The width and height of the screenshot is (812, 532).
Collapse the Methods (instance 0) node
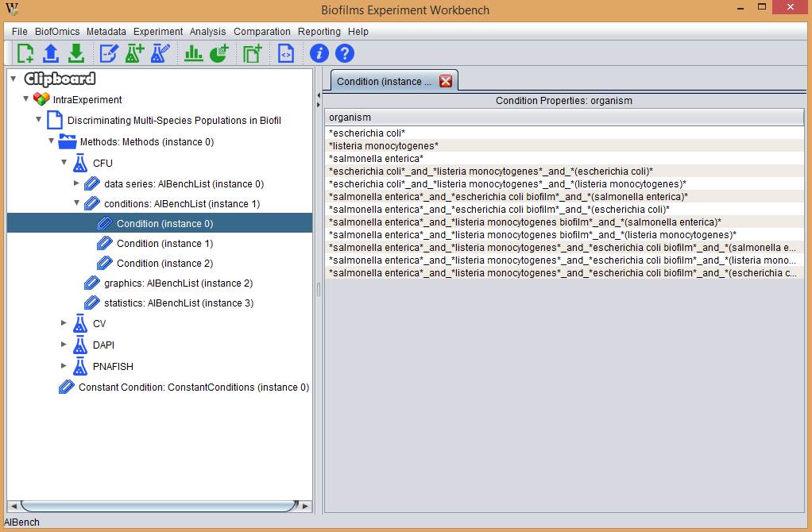point(52,141)
